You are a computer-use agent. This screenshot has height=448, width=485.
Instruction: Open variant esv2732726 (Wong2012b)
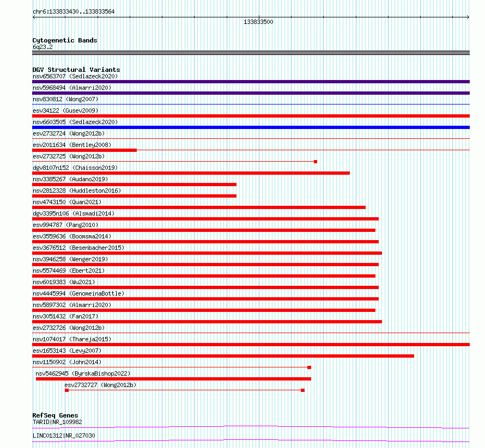pyautogui.click(x=69, y=328)
